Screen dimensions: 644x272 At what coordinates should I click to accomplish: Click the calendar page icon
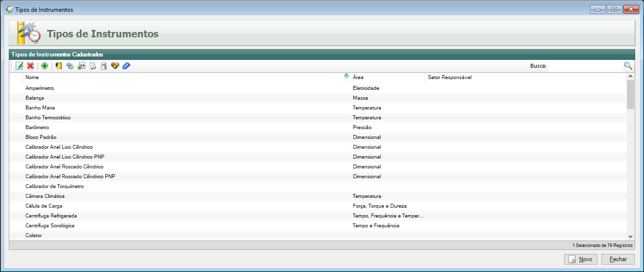pyautogui.click(x=93, y=66)
